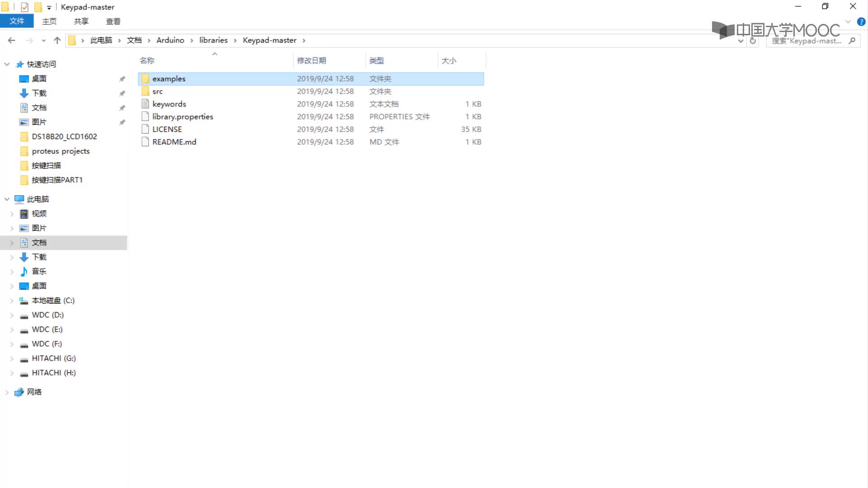Expand the ribbon with the chevron

tap(848, 22)
